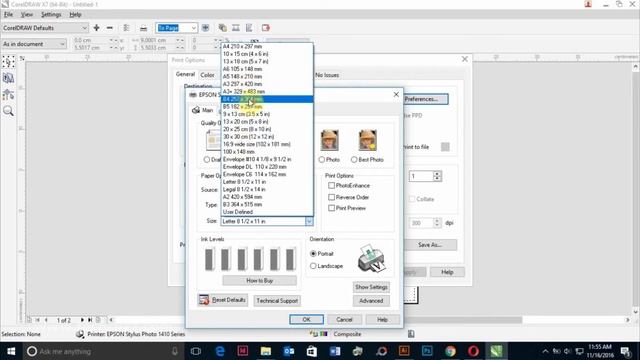This screenshot has height=360, width=640.
Task: Select the Photo quality radio button
Action: coord(322,160)
